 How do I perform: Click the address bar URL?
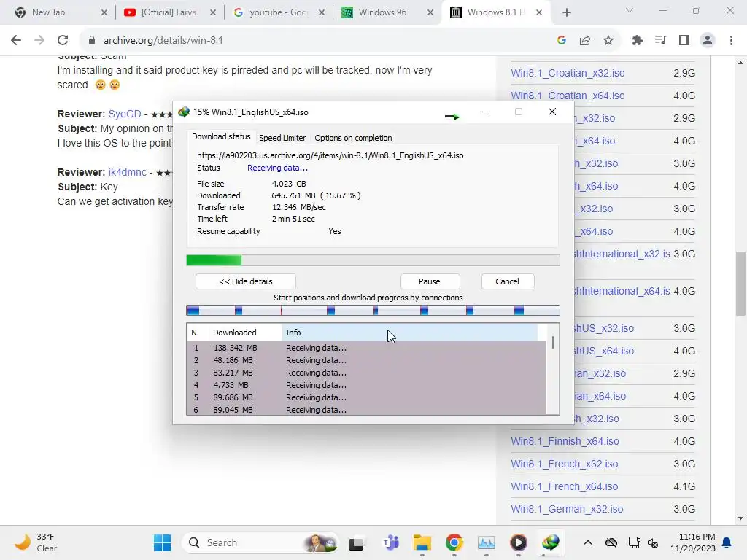coord(163,41)
